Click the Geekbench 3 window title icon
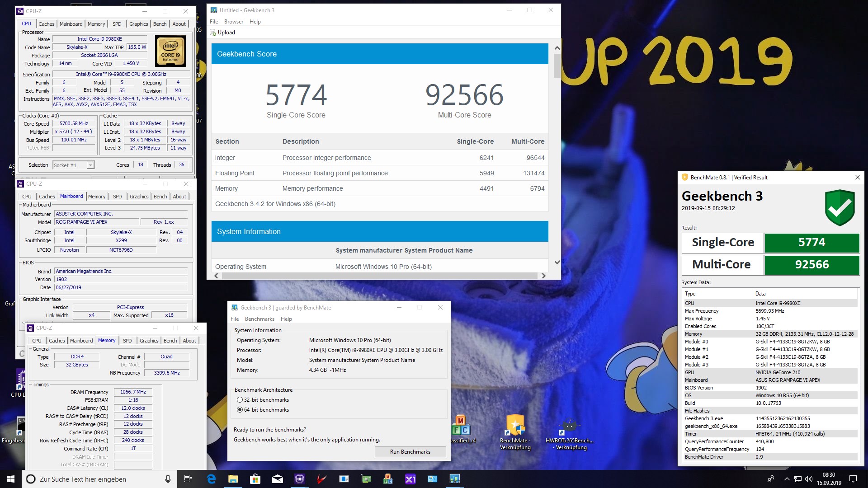This screenshot has width=868, height=488. click(x=214, y=10)
